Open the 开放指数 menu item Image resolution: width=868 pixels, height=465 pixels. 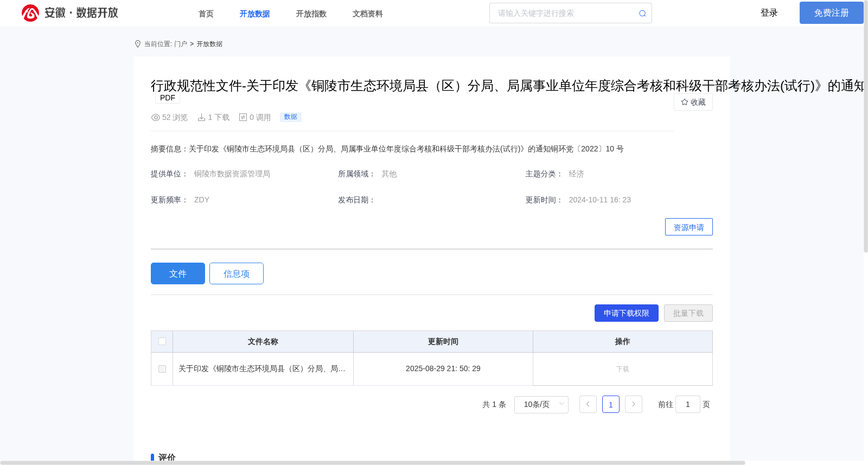311,14
